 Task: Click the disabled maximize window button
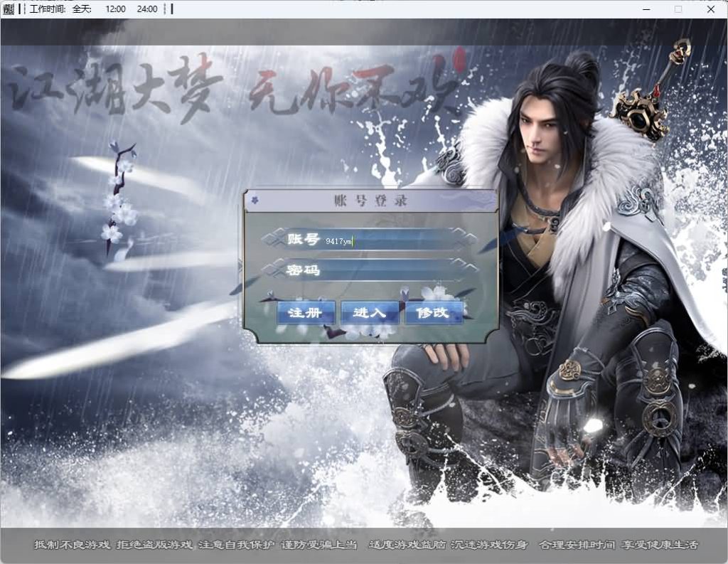pyautogui.click(x=678, y=9)
